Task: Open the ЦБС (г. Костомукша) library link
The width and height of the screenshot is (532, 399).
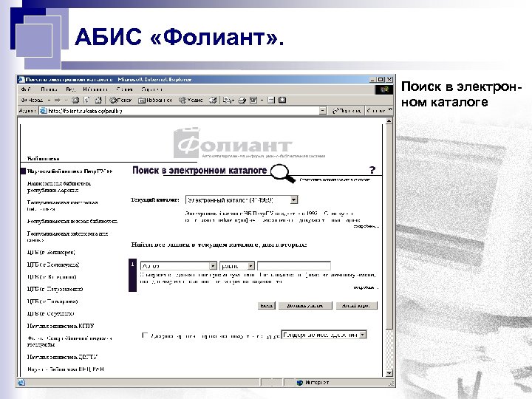Action: coord(53,265)
